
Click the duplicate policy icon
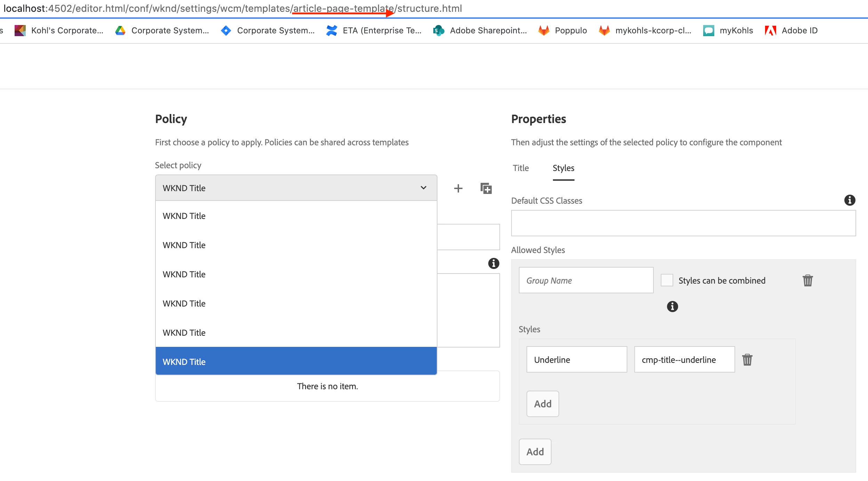pos(486,188)
